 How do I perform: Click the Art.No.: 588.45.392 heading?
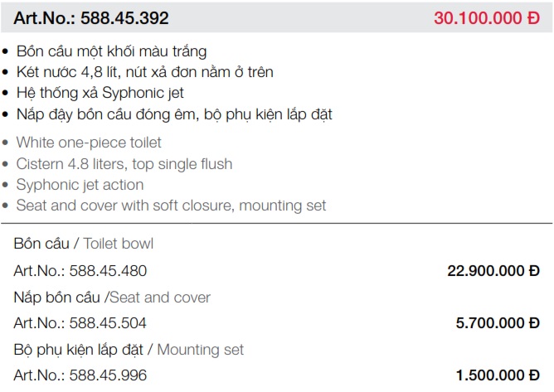click(x=90, y=18)
